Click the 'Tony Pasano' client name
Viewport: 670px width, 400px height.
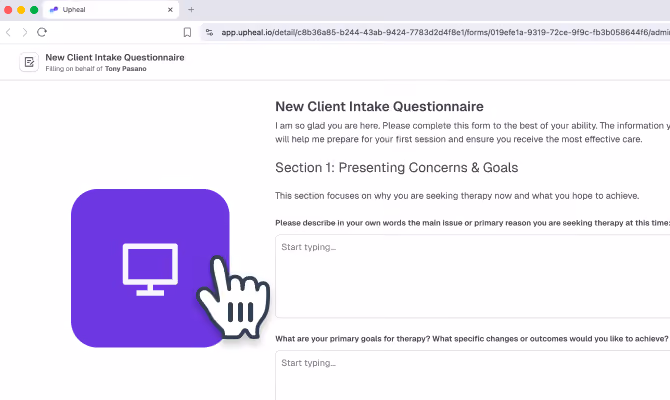(x=126, y=69)
